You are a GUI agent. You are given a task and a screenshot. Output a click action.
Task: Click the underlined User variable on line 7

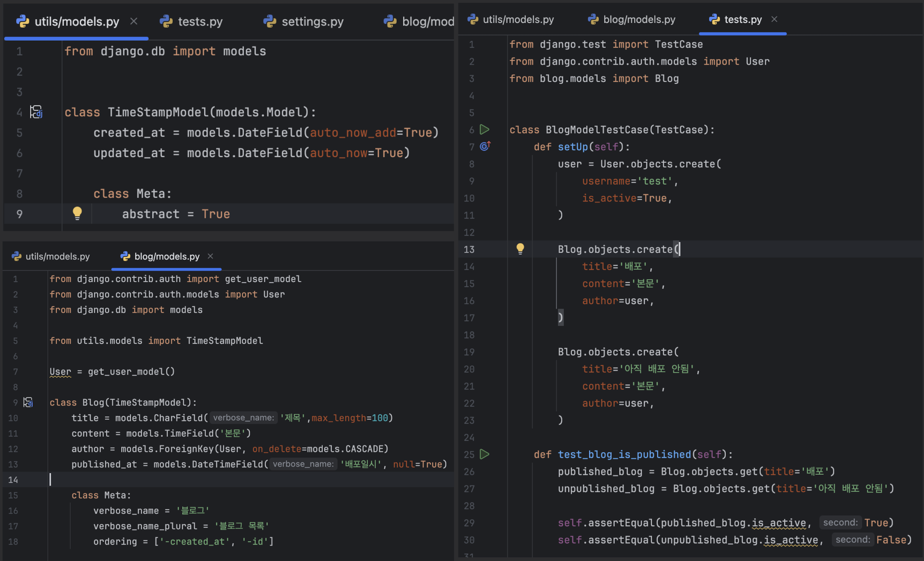(60, 372)
